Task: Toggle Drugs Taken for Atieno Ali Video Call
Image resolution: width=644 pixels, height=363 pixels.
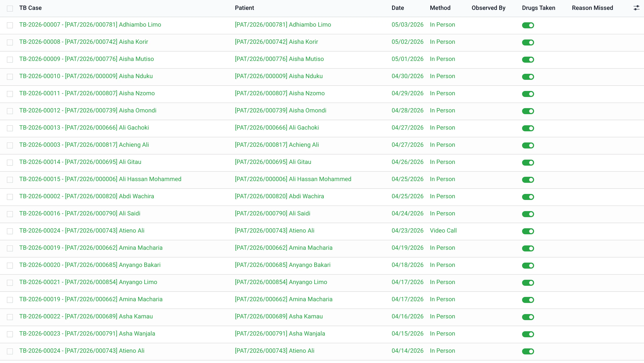Action: tap(528, 231)
